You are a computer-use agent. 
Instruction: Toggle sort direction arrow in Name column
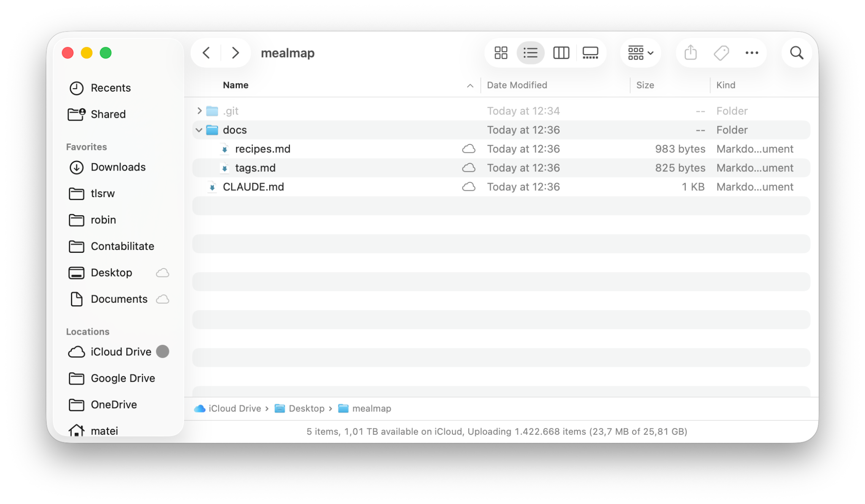[470, 86]
